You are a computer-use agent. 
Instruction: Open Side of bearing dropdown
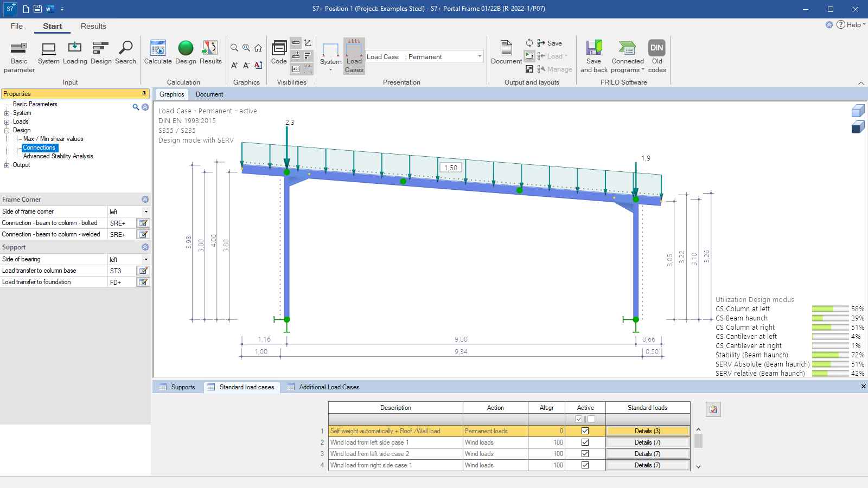click(145, 259)
